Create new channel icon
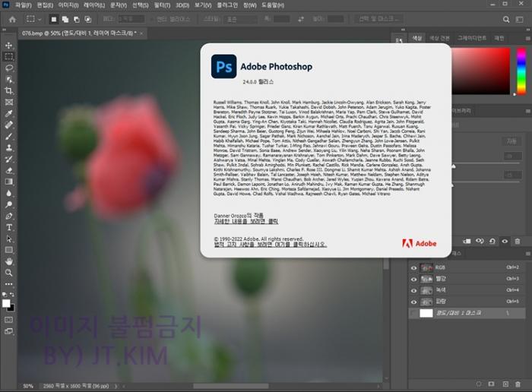Viewport: 532px width, 392px height. click(505, 384)
